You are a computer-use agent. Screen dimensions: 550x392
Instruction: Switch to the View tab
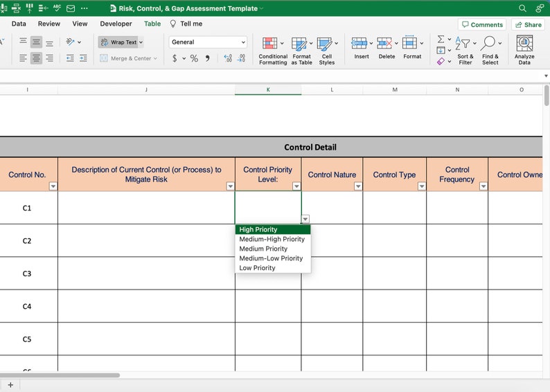[x=80, y=24]
